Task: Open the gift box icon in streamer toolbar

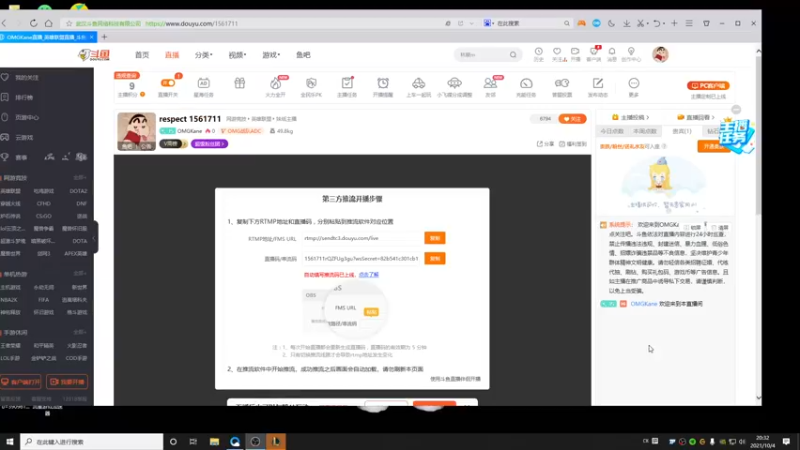Action: tap(239, 83)
